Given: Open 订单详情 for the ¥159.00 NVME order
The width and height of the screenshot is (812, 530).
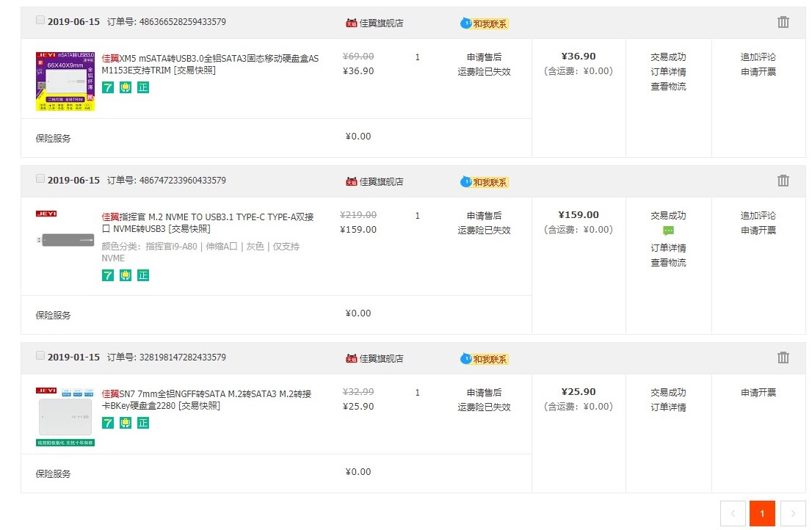Looking at the screenshot, I should (669, 248).
